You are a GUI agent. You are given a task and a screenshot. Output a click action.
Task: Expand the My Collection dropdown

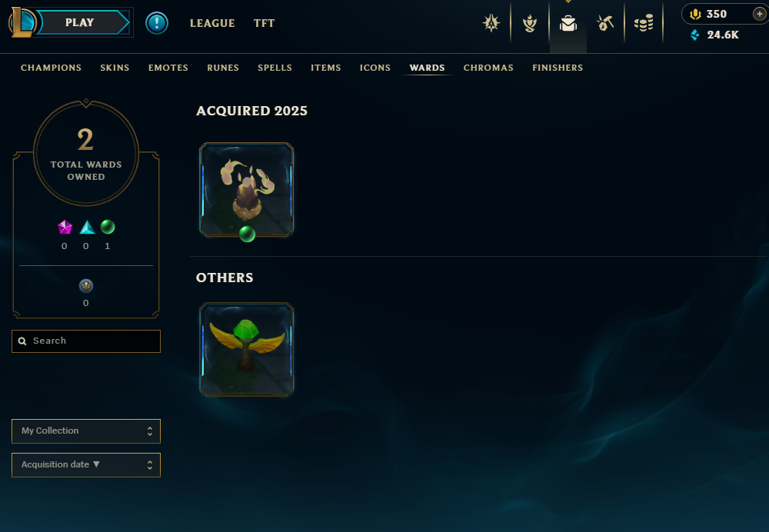click(x=86, y=431)
